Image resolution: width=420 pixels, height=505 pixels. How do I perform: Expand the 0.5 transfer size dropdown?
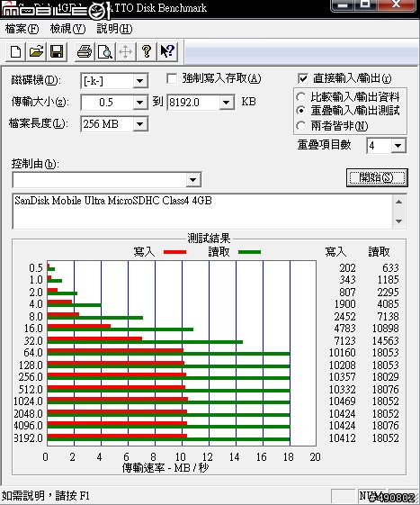pos(140,103)
